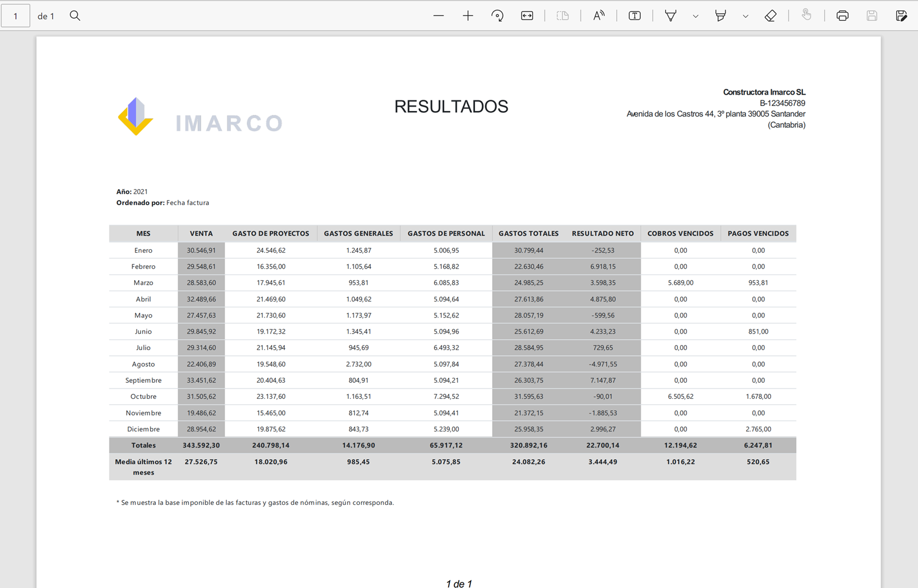Select the Draw pen tool
Image resolution: width=918 pixels, height=588 pixels.
coord(670,15)
